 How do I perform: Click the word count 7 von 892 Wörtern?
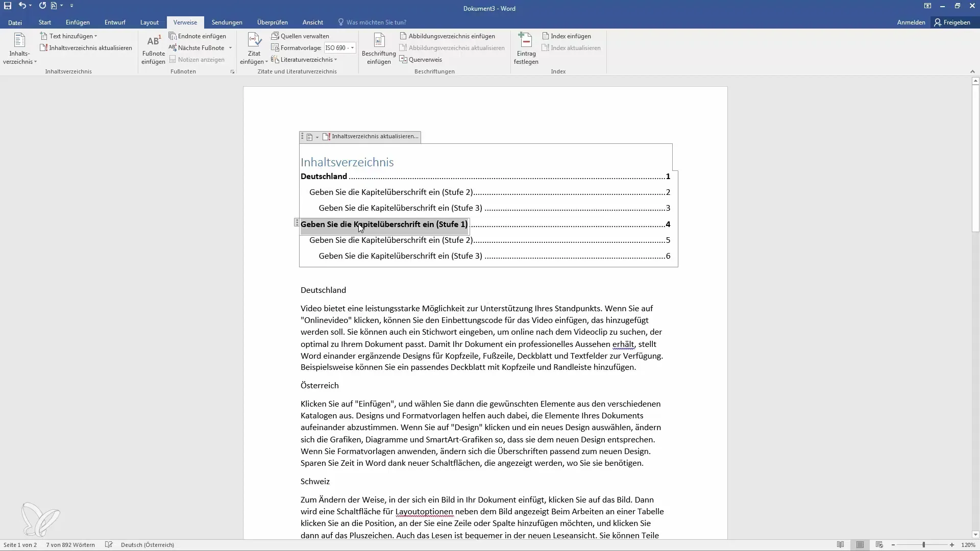(70, 545)
